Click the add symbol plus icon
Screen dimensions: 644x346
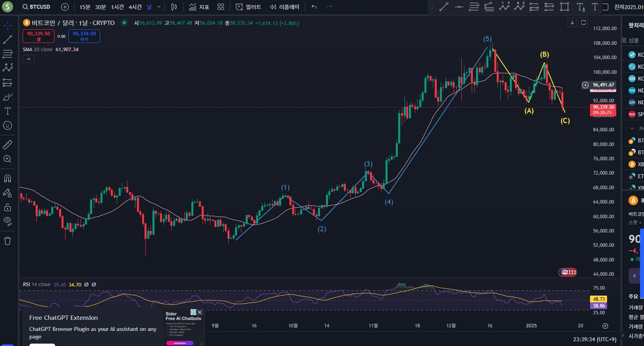point(65,7)
